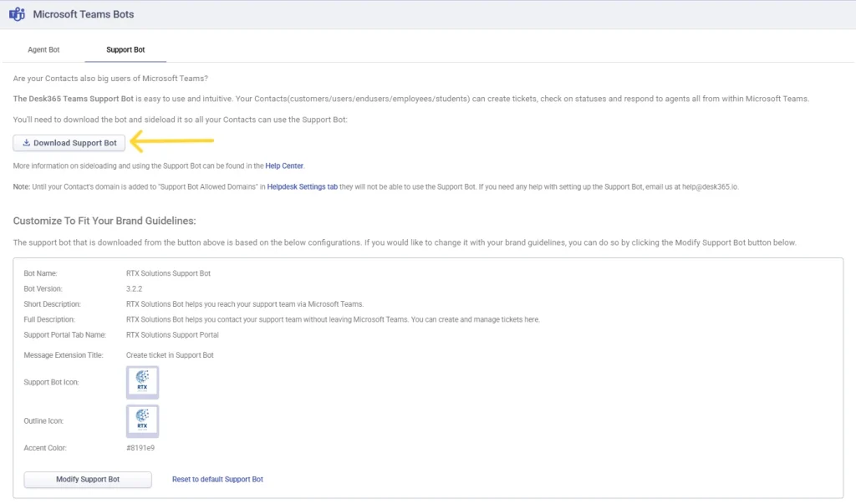
Task: Click the Bot Name: label
Action: click(40, 273)
